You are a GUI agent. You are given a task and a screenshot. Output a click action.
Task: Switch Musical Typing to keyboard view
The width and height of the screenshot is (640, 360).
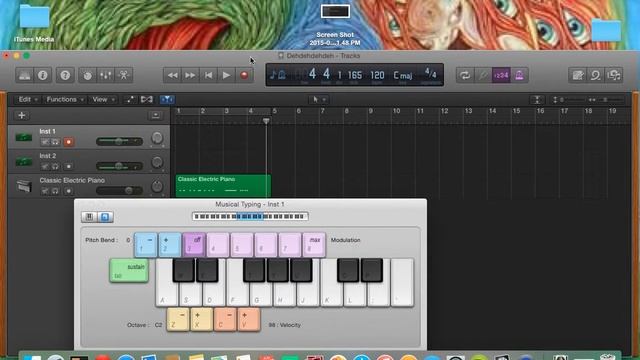click(89, 217)
